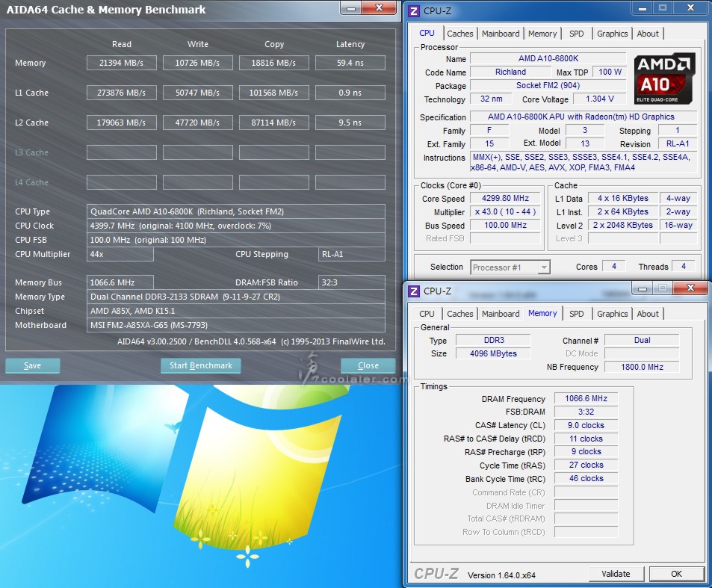
Task: Click OK button in CPU-Z
Action: point(677,574)
